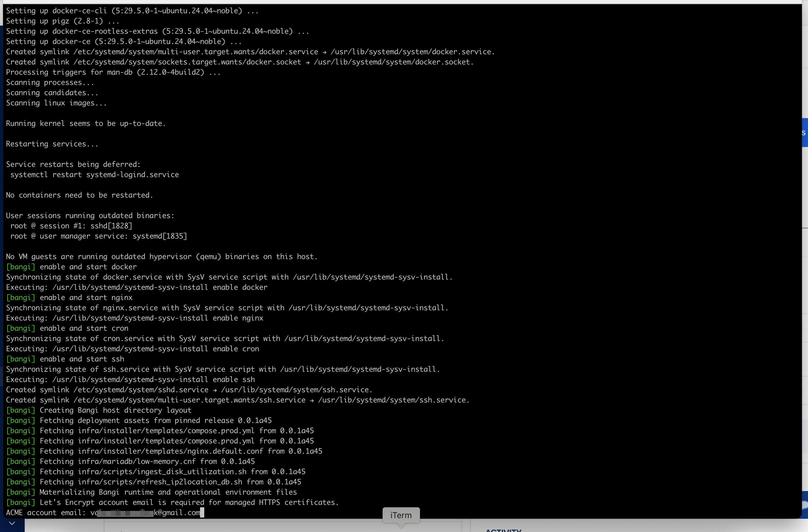The height and width of the screenshot is (532, 808).
Task: Select 'Fetching deployment assets from pinned release' line
Action: 139,421
